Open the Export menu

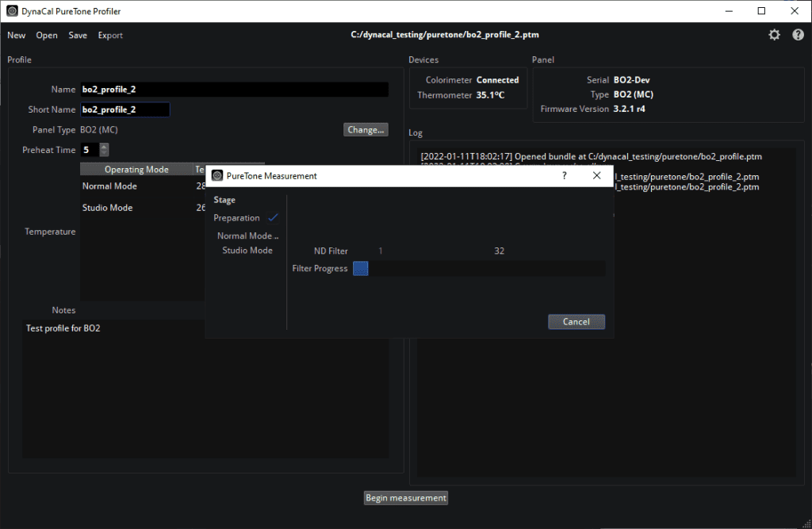click(110, 35)
